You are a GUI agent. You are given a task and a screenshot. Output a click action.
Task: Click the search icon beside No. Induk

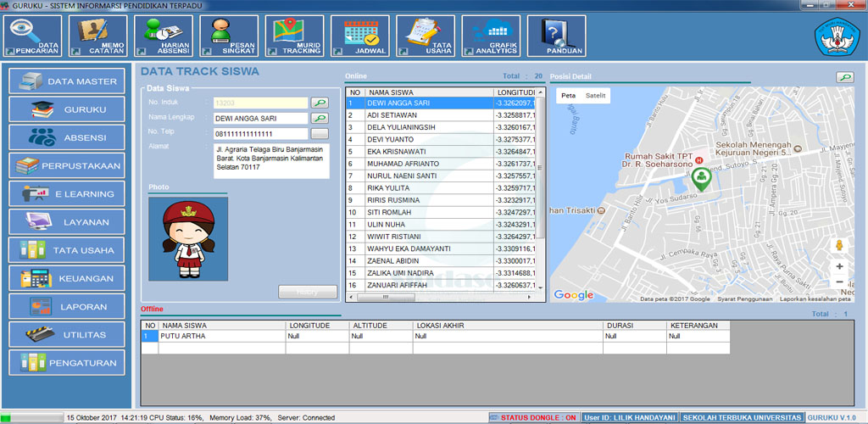click(x=319, y=103)
